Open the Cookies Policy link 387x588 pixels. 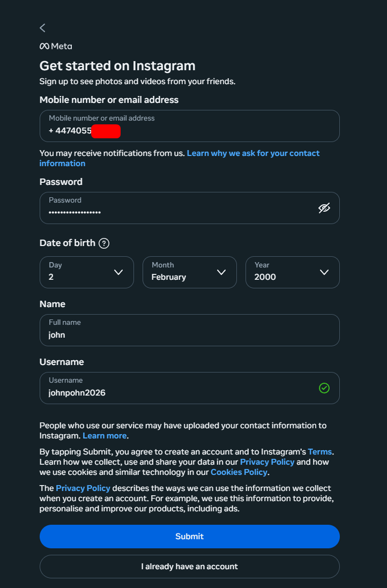coord(239,472)
